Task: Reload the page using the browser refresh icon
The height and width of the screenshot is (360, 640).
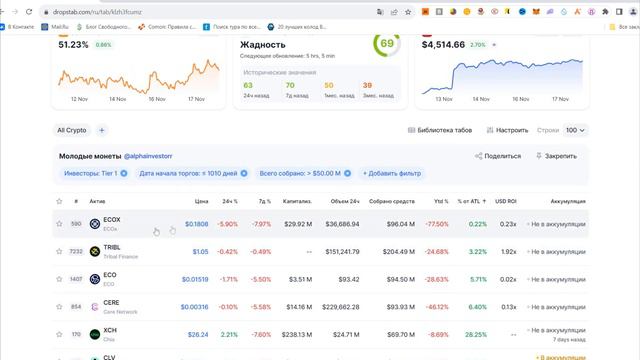Action: (29, 12)
